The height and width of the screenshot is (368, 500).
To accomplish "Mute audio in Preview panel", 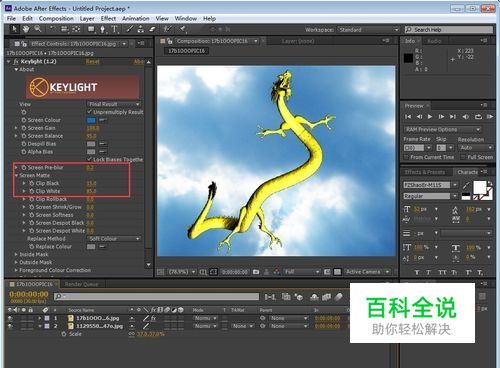I will (x=465, y=117).
